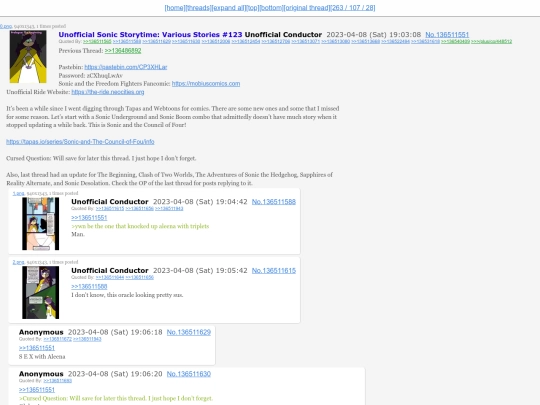Screen dimensions: 540x405
Task: Click the timestamp 2023-04-08 (Sat) 19:05:42
Action: [x=200, y=271]
